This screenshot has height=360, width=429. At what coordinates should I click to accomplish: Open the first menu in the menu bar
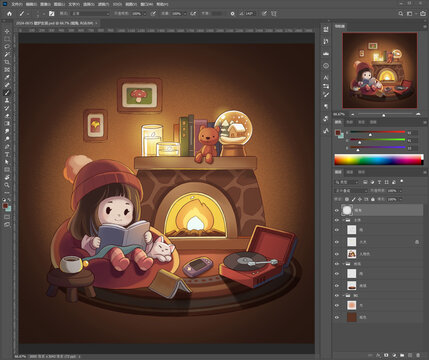pos(17,4)
